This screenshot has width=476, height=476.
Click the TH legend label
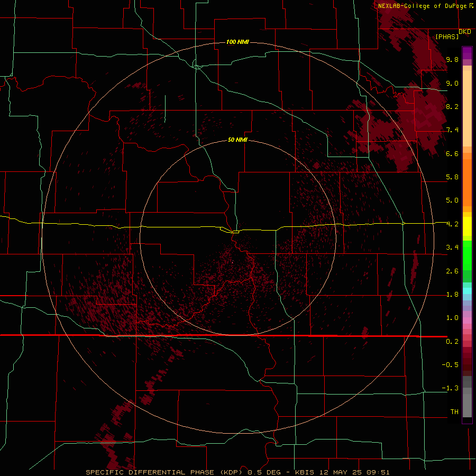(x=454, y=412)
